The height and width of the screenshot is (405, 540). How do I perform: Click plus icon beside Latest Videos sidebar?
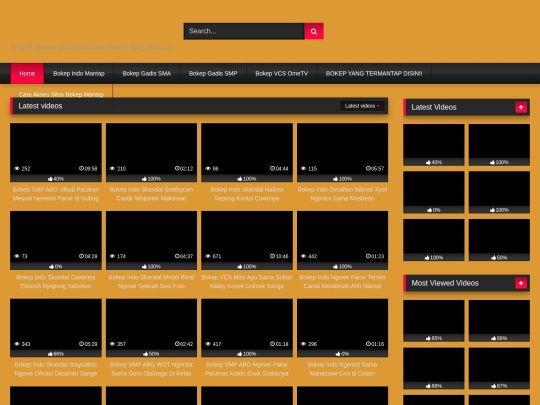click(521, 107)
